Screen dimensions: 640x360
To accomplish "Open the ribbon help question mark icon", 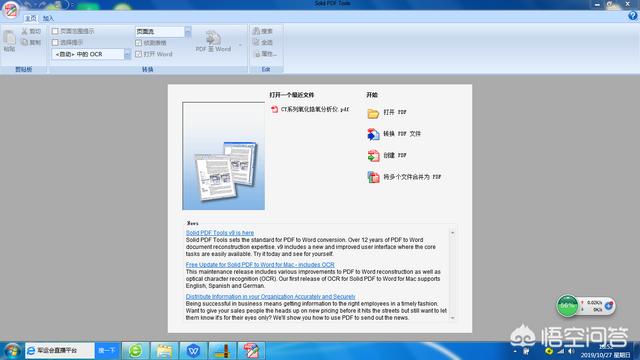I will pyautogui.click(x=633, y=16).
